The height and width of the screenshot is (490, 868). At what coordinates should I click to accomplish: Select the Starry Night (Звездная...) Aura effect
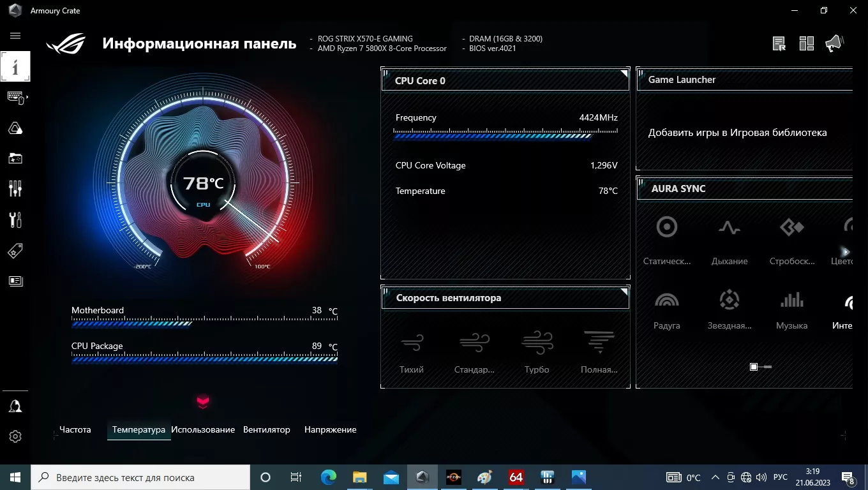click(730, 310)
